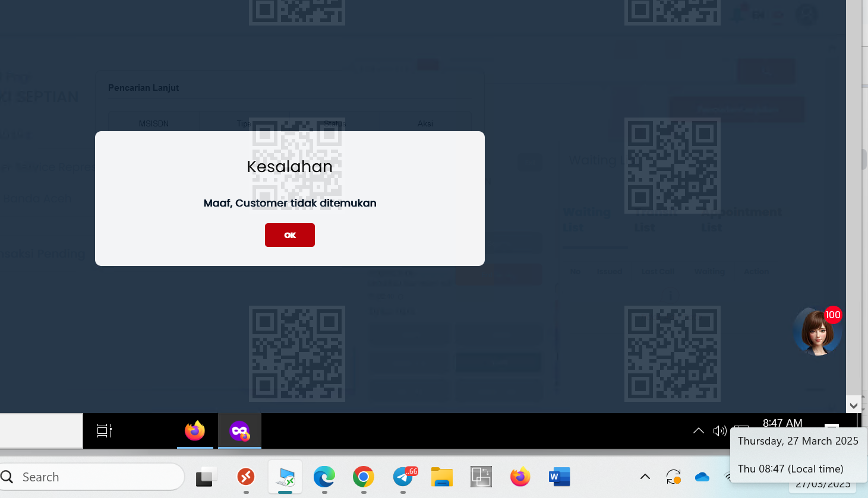This screenshot has height=498, width=868.
Task: Launch Firefox from the local taskbar
Action: (x=520, y=477)
